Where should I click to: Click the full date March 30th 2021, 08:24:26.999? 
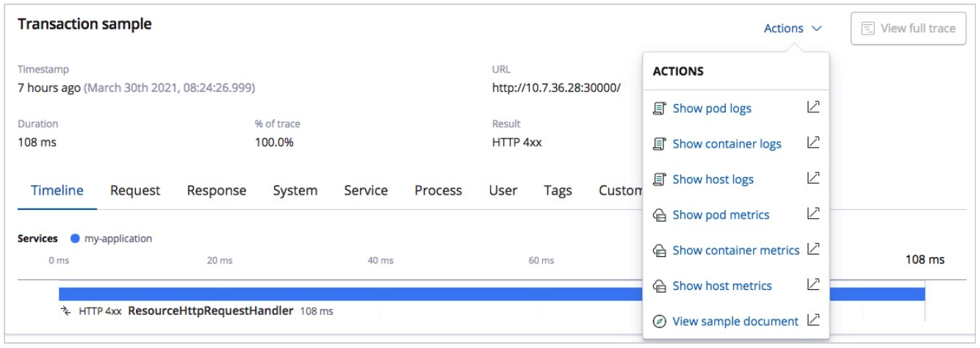click(170, 87)
